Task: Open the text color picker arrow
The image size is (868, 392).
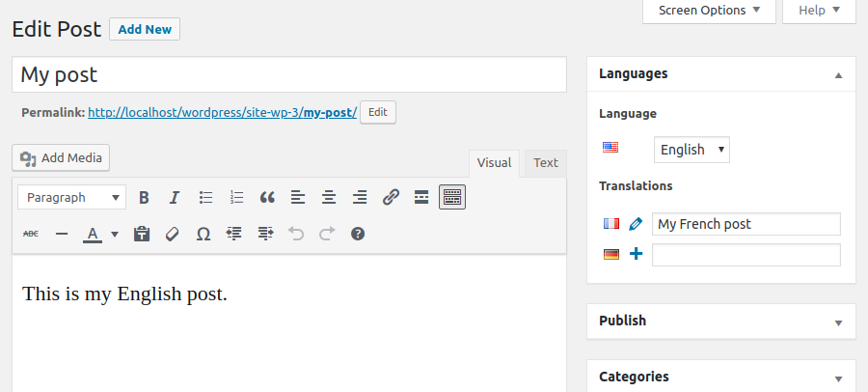Action: click(x=115, y=234)
